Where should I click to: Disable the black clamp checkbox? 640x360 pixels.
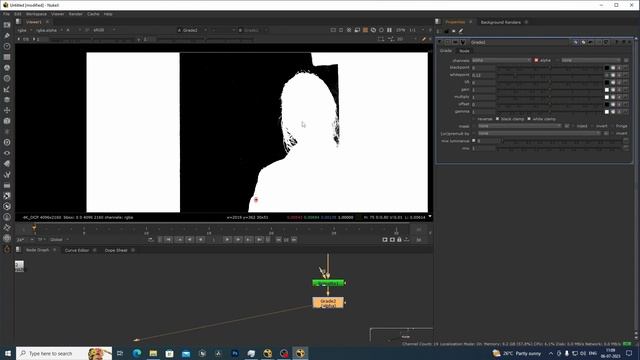tap(497, 119)
